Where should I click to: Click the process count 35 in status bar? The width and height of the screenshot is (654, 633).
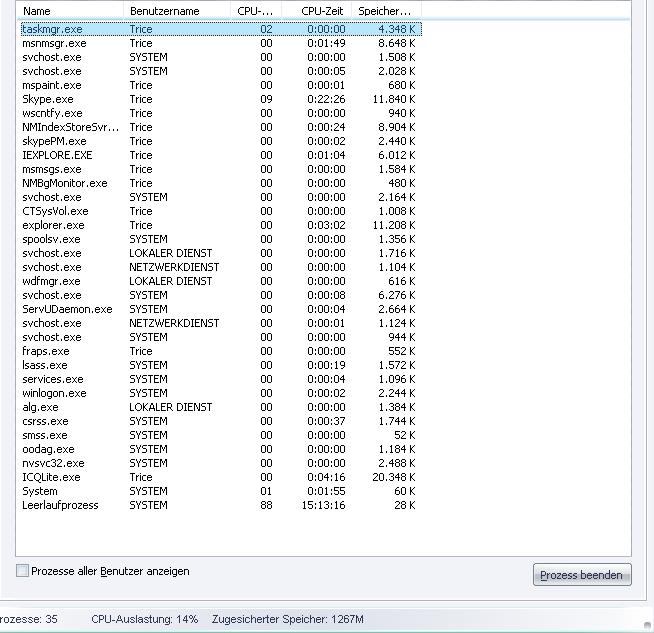28,619
